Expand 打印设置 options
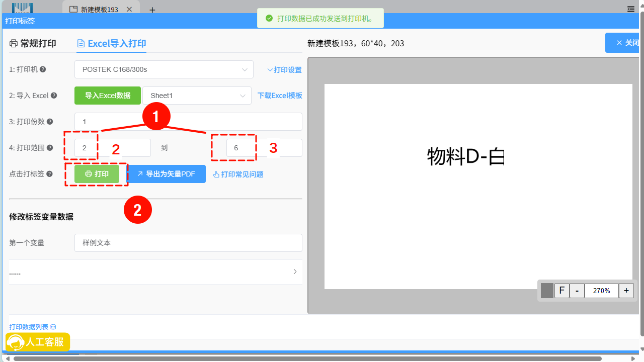 pos(284,70)
